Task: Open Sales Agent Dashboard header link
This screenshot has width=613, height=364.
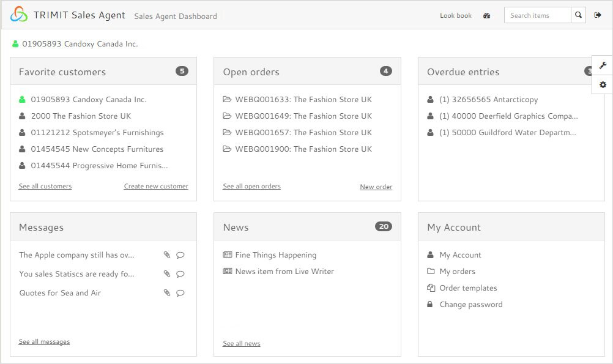Action: (x=176, y=17)
